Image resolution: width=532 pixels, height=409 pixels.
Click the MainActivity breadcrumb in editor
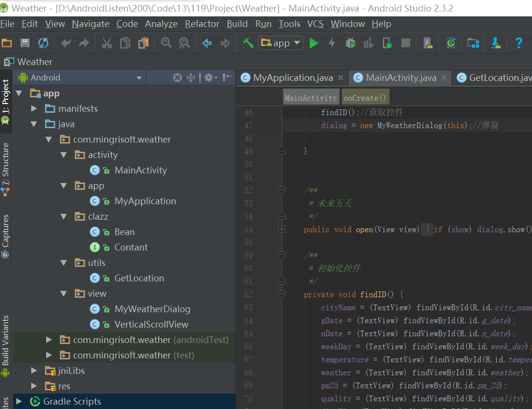311,98
